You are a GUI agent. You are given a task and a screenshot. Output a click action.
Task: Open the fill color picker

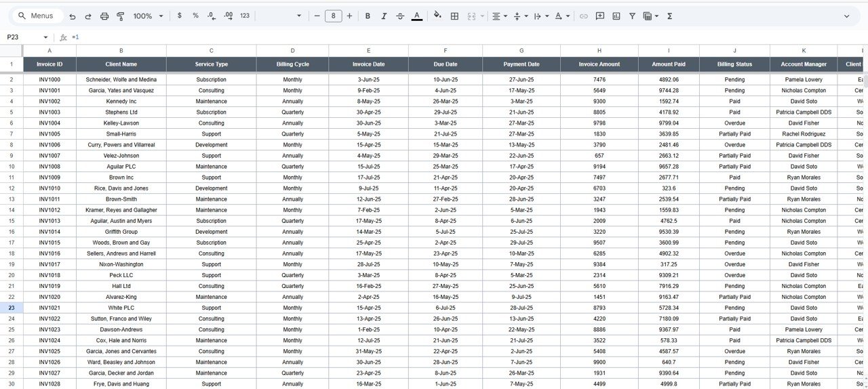click(437, 16)
